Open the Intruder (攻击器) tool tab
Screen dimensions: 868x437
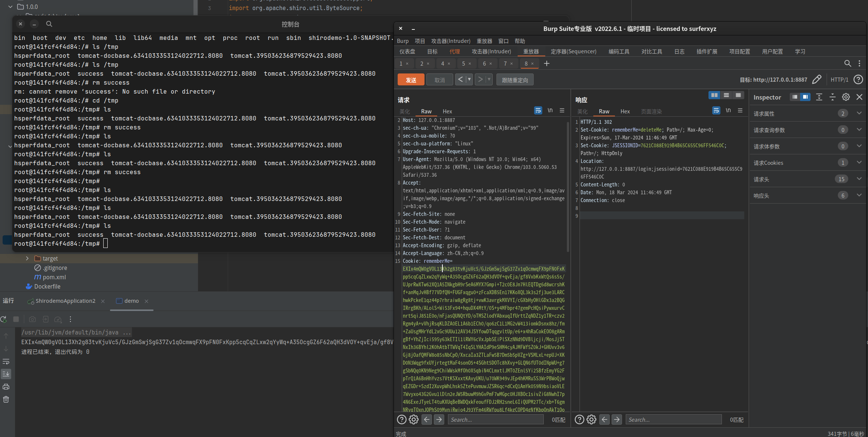pyautogui.click(x=491, y=51)
